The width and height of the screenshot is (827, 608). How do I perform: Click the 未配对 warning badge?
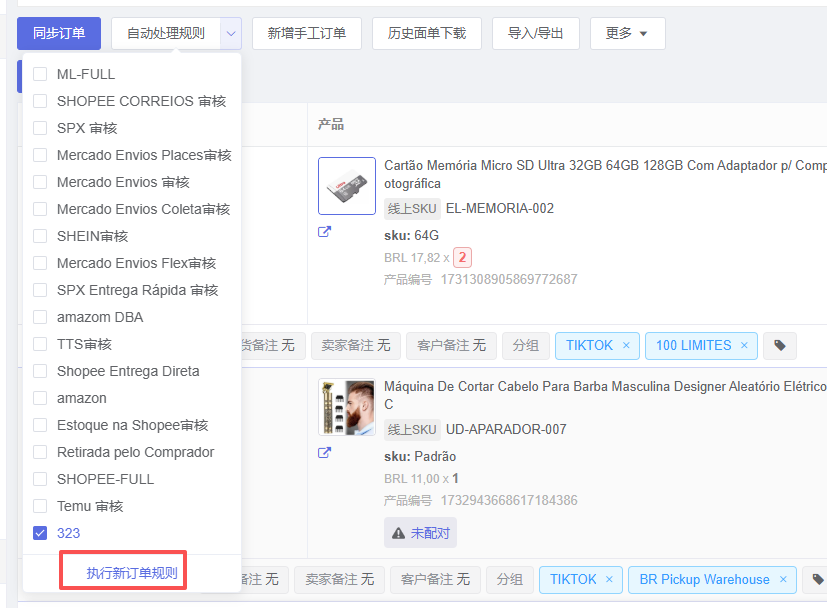coord(420,533)
